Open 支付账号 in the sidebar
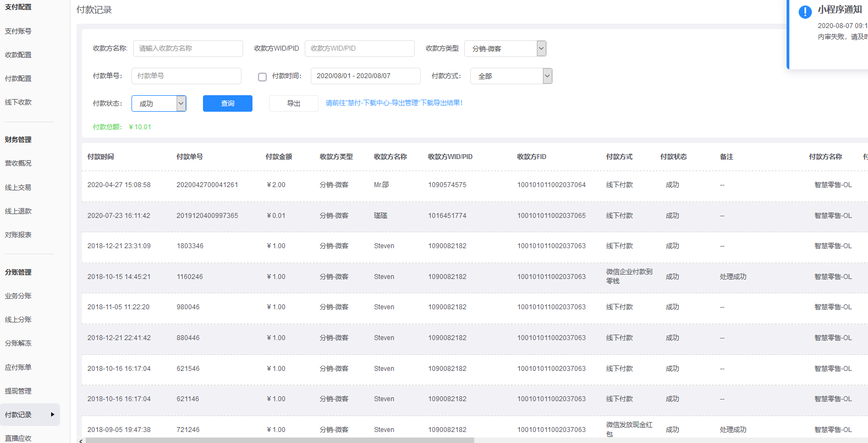This screenshot has width=868, height=443. [x=18, y=31]
